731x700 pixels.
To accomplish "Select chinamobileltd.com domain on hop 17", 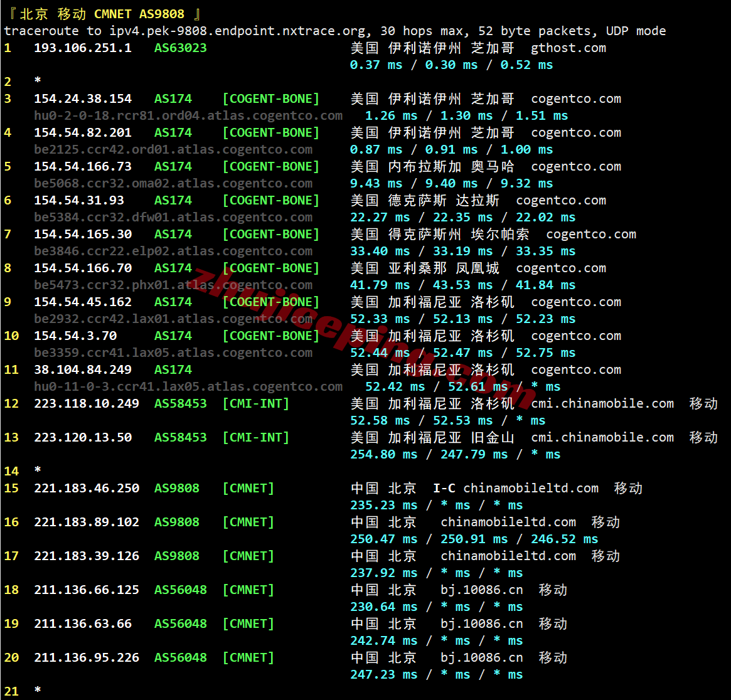I will [x=508, y=556].
